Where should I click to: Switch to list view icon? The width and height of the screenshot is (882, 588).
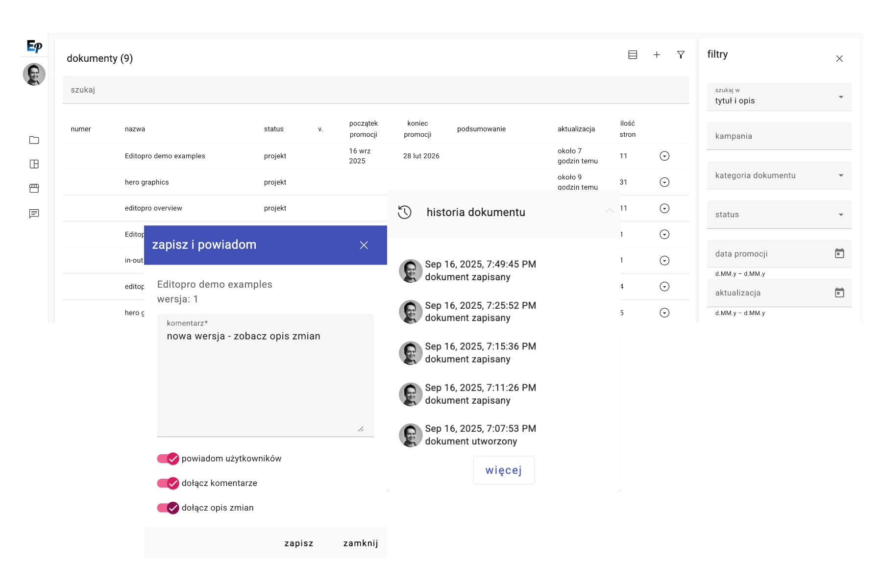[633, 55]
